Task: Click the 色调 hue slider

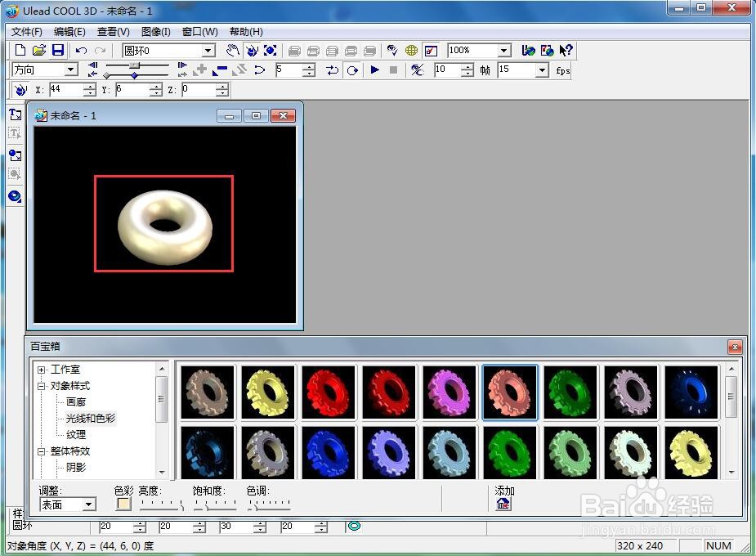Action: tap(269, 504)
